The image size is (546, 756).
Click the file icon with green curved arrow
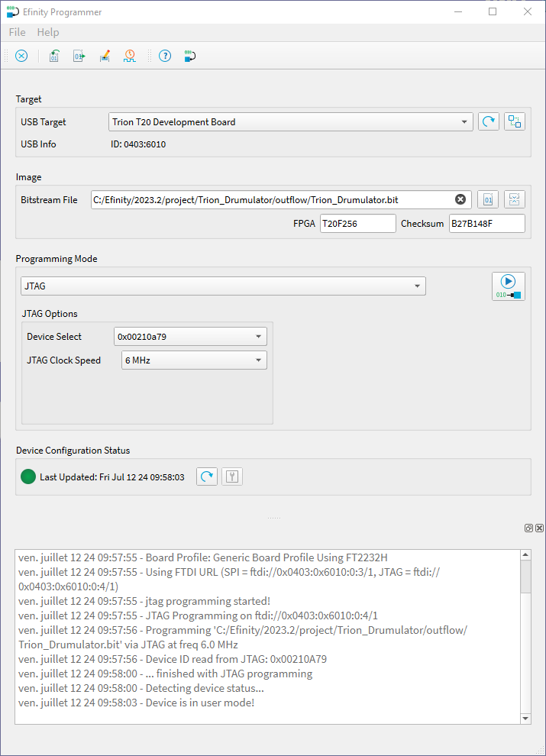54,56
